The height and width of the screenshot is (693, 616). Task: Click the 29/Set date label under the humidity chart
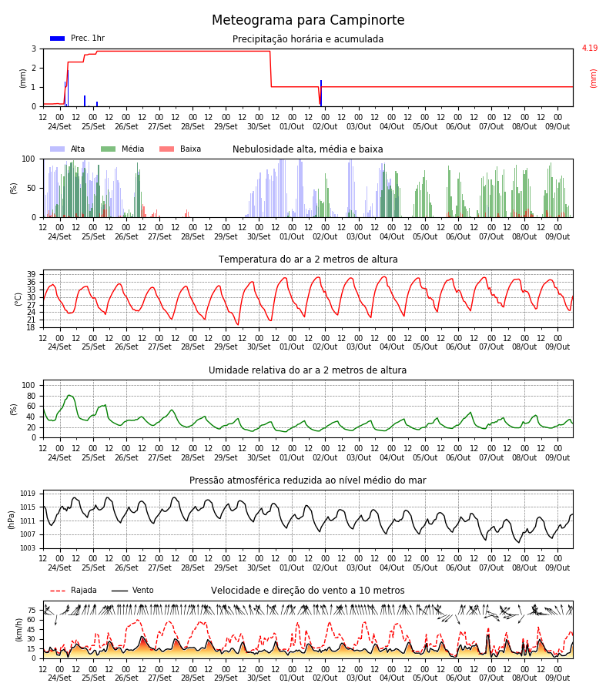[x=226, y=457]
